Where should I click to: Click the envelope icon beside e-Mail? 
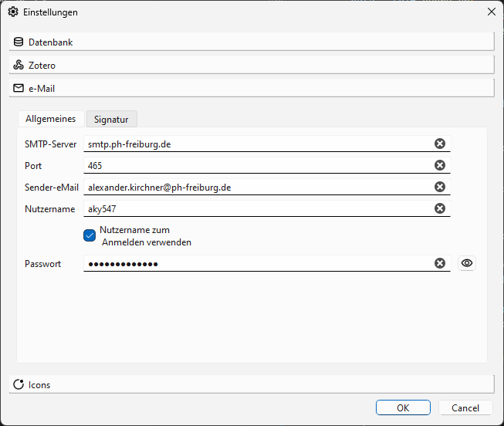click(x=19, y=89)
